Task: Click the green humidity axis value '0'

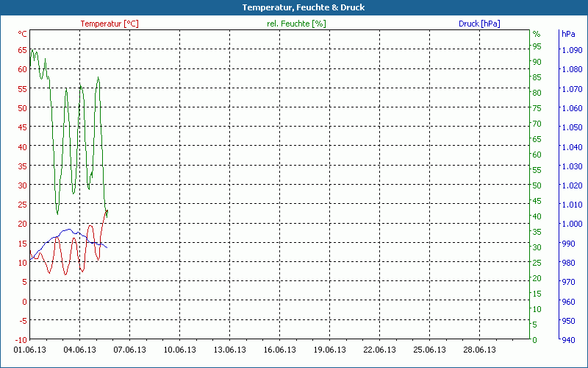Action: 535,340
